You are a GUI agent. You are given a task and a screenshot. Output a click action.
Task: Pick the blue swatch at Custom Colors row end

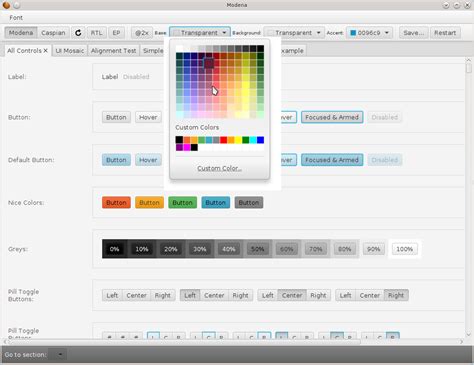click(260, 140)
